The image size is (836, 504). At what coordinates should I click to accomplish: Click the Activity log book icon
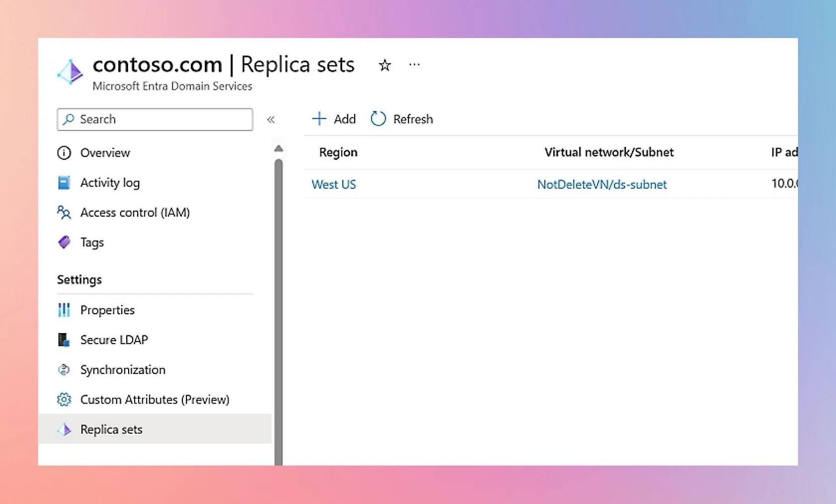[x=64, y=183]
